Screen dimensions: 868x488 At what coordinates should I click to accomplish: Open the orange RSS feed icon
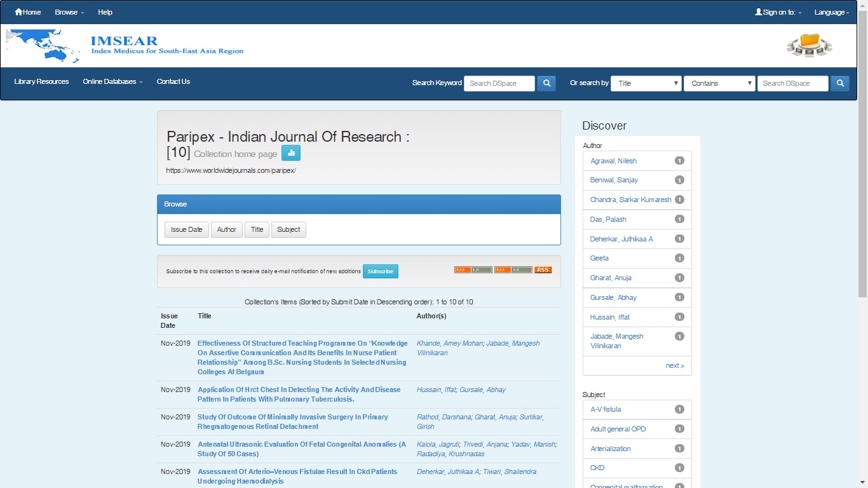[x=543, y=270]
